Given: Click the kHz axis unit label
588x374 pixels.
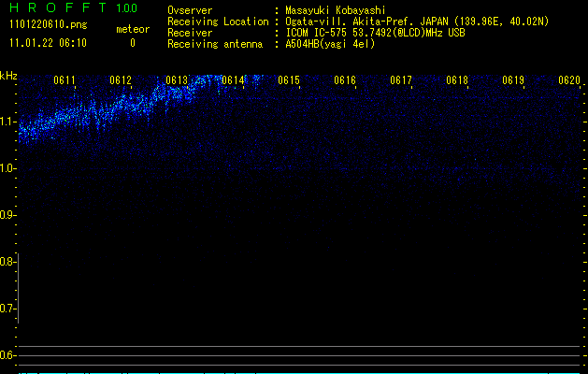Looking at the screenshot, I should 8,76.
